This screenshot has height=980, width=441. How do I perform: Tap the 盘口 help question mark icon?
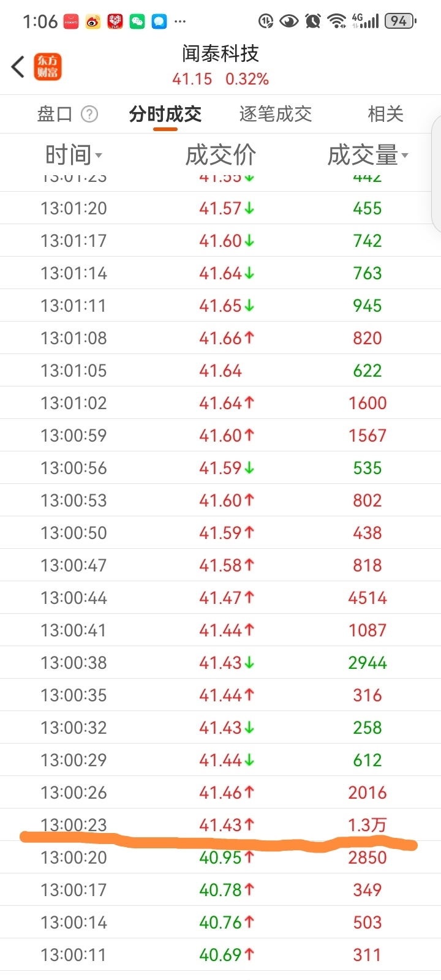click(89, 114)
